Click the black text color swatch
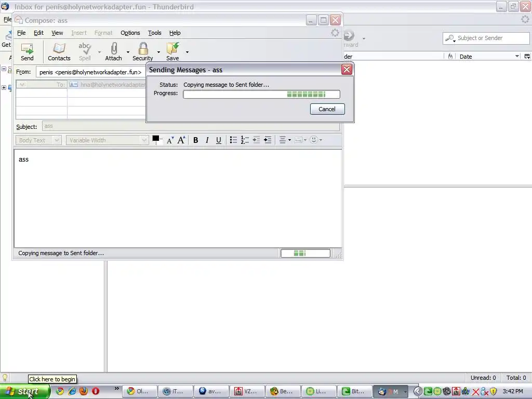The width and height of the screenshot is (532, 399). (156, 138)
